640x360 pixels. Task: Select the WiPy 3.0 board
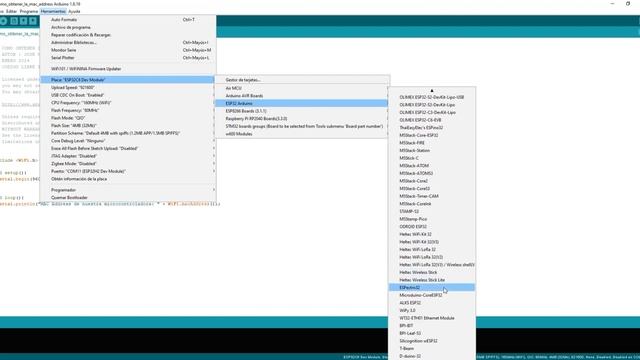pos(432,311)
